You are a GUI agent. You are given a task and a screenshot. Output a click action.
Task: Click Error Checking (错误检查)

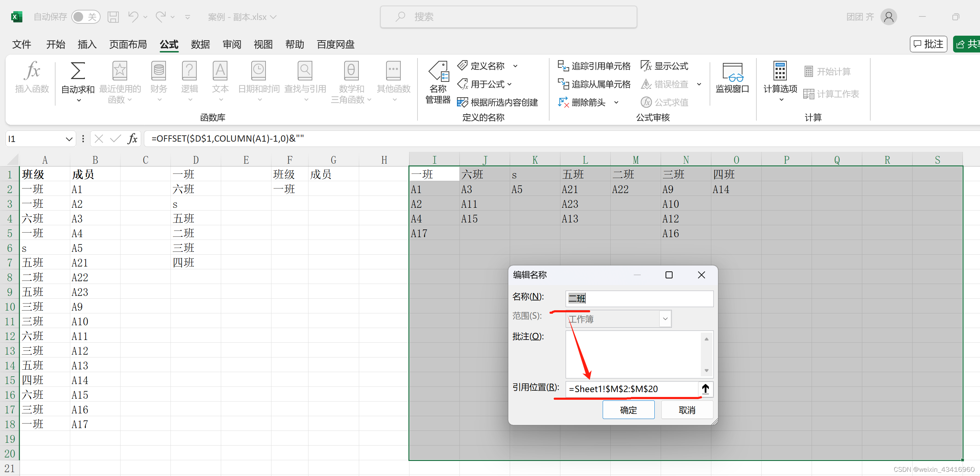tap(664, 84)
